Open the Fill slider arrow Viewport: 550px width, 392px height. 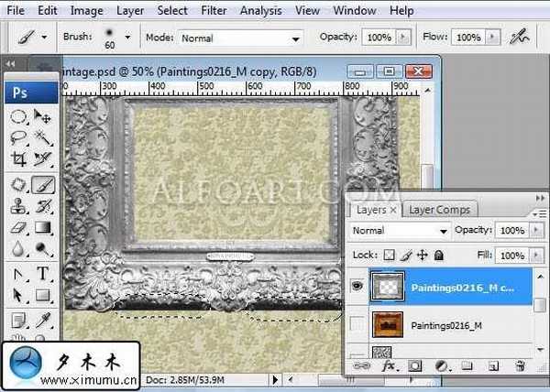[536, 256]
